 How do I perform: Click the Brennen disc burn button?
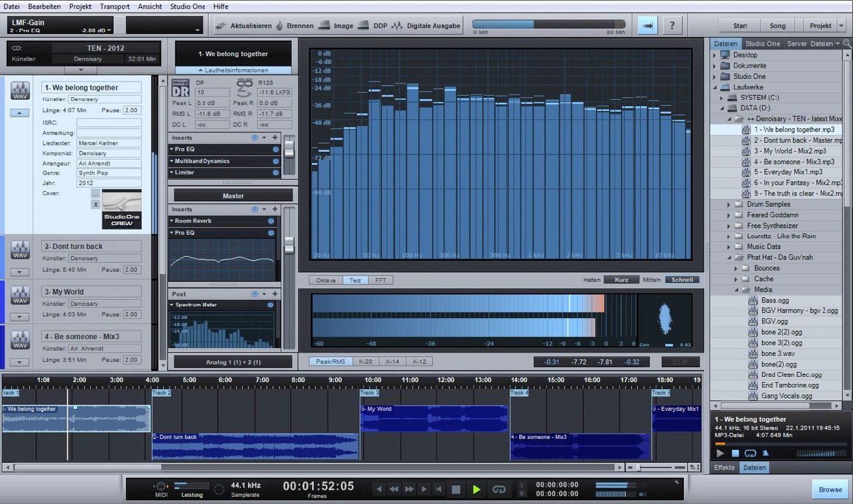tap(295, 26)
